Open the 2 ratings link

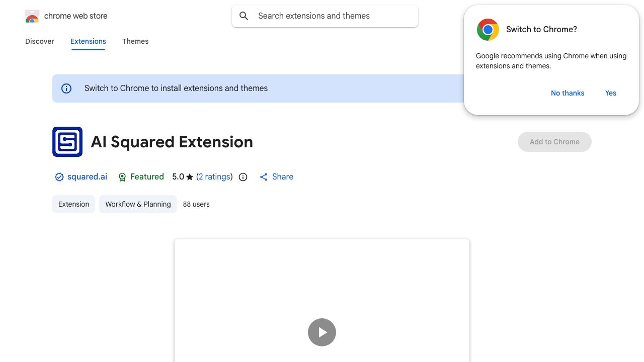(x=214, y=177)
